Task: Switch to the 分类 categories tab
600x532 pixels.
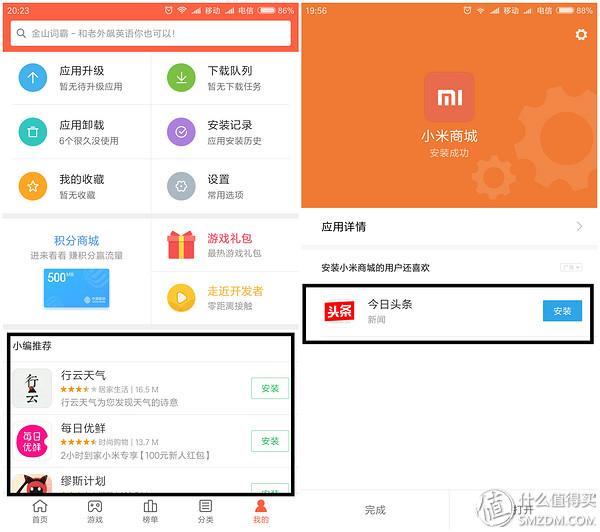Action: tap(205, 511)
